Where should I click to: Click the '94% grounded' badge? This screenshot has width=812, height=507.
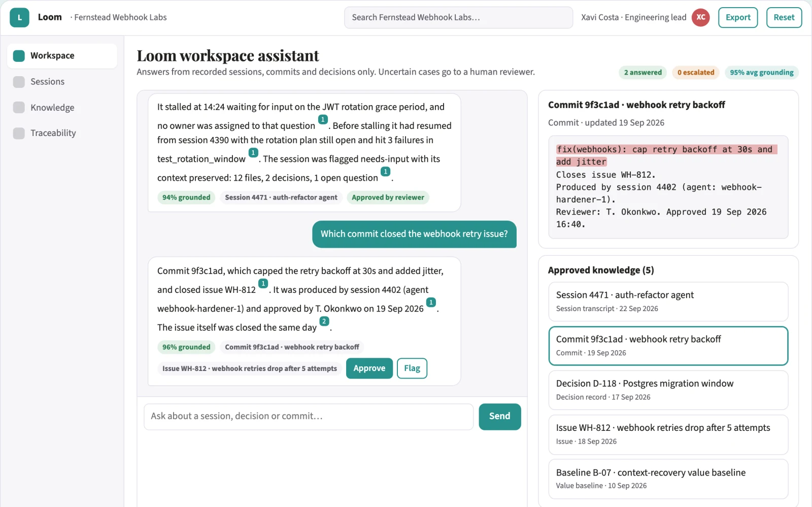click(186, 197)
